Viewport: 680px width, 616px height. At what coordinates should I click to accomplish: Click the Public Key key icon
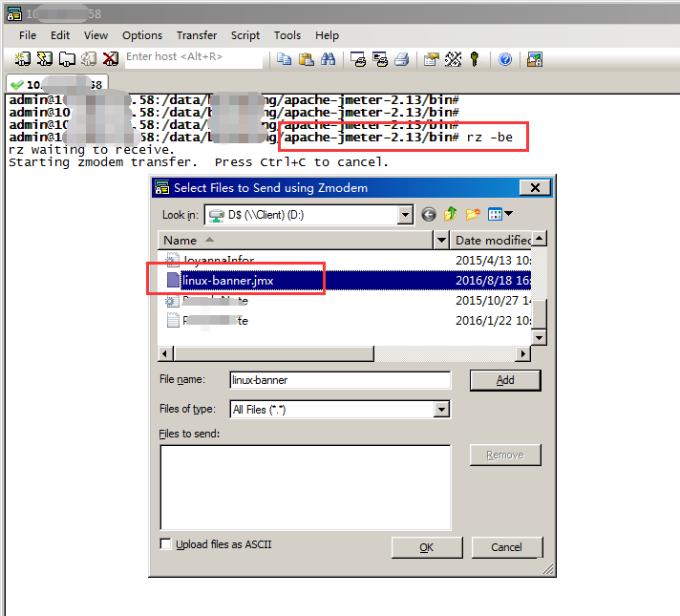[x=475, y=58]
